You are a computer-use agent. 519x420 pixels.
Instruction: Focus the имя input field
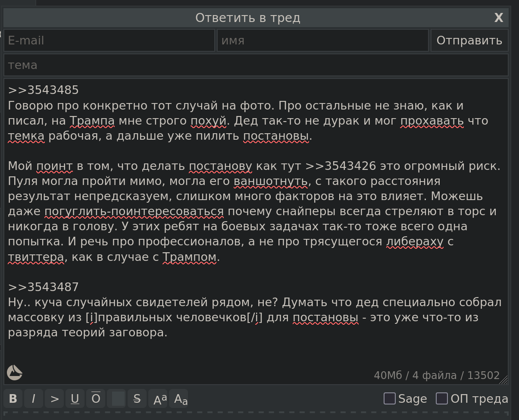[323, 41]
